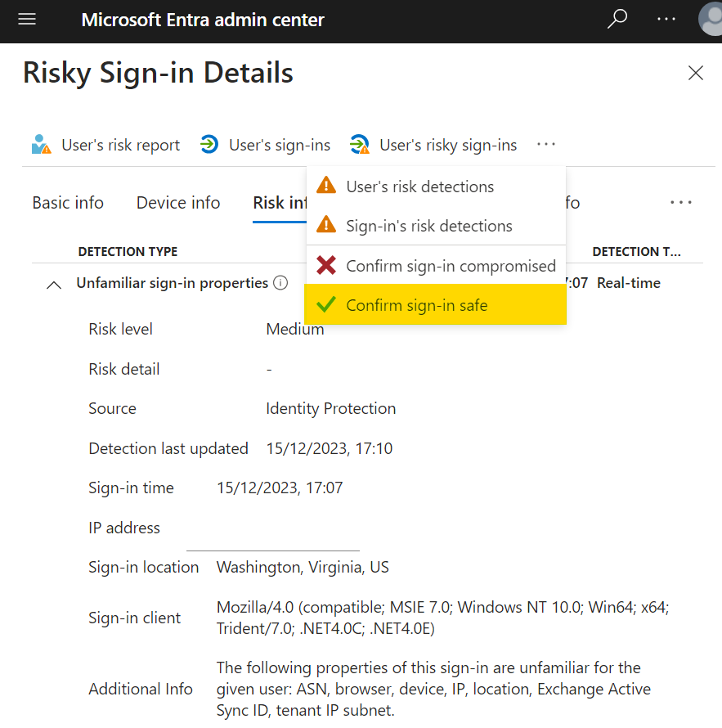722x728 pixels.
Task: Switch to the Basic info tab
Action: click(68, 203)
